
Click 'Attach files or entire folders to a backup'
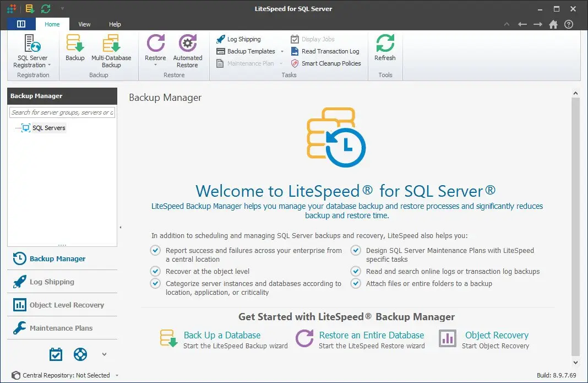429,283
